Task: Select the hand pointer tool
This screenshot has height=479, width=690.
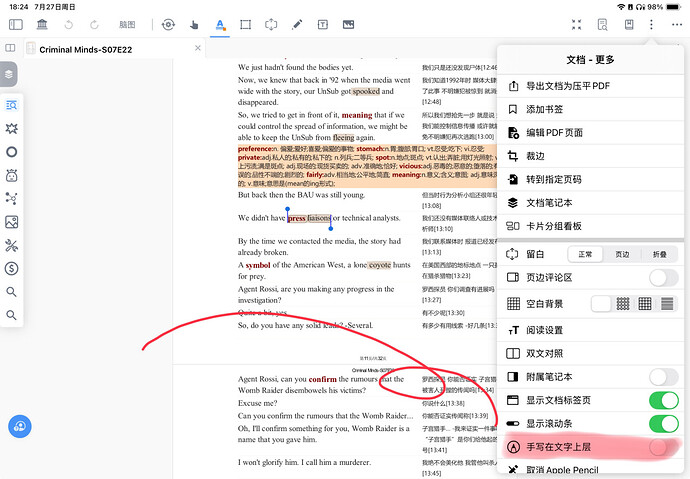Action: pos(194,25)
